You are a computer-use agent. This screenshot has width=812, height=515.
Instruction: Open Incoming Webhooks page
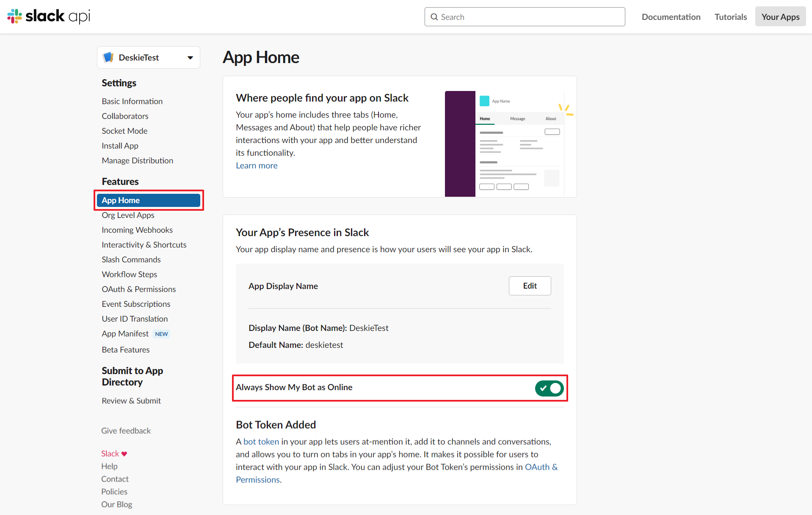pyautogui.click(x=137, y=230)
